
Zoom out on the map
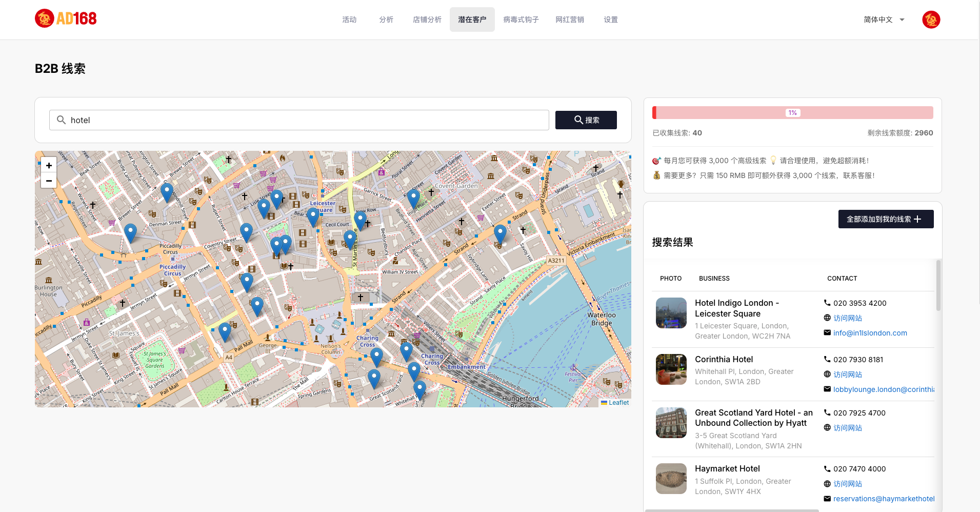tap(49, 181)
